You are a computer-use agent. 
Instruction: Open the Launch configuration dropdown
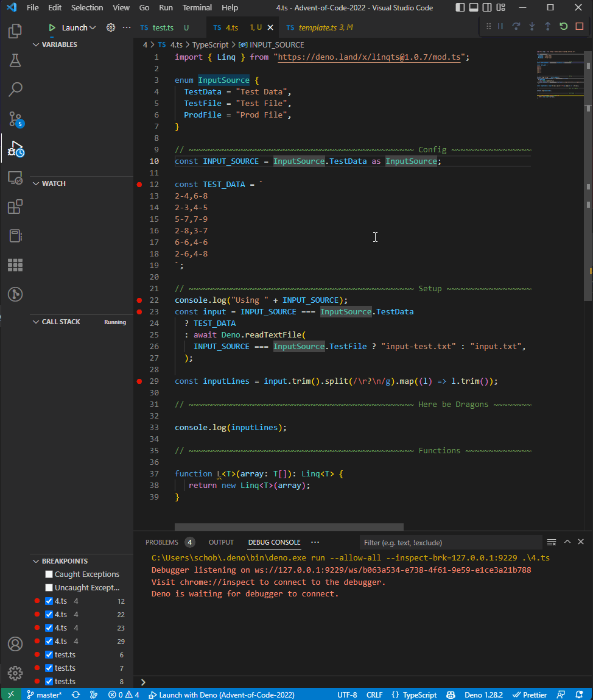click(79, 27)
